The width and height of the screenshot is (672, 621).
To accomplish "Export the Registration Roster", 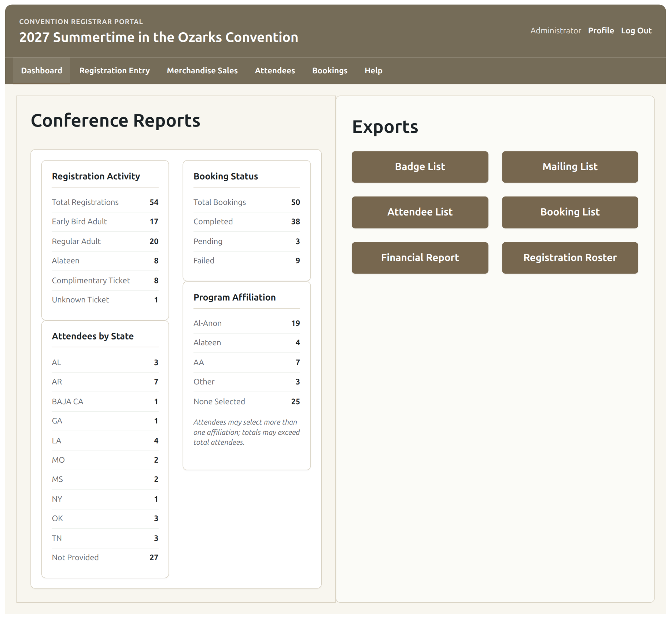I will [x=570, y=258].
